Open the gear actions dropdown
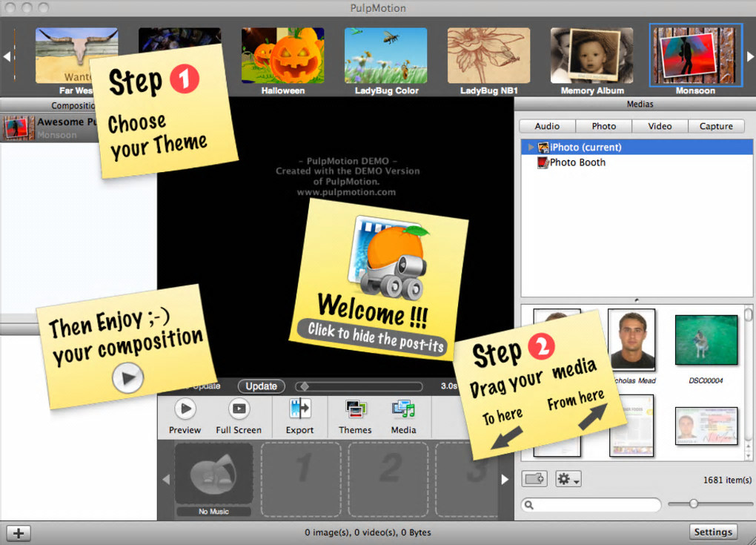 [x=568, y=479]
